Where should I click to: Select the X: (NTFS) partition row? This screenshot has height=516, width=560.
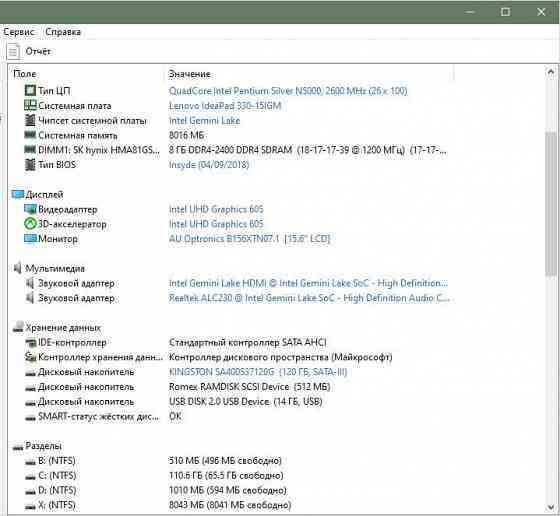click(x=158, y=505)
